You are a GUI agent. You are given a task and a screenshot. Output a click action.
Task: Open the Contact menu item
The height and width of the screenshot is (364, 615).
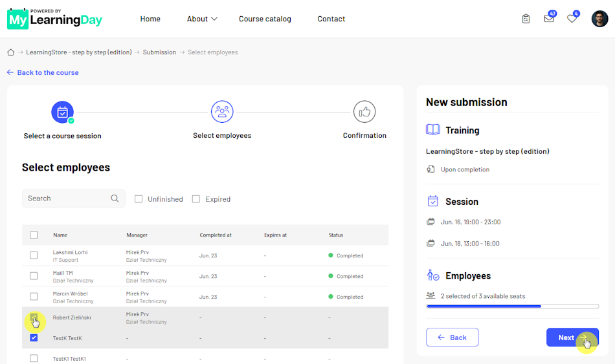pos(331,19)
